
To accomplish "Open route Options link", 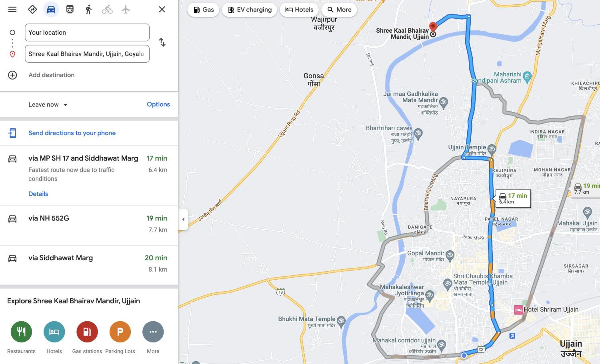I will click(158, 104).
